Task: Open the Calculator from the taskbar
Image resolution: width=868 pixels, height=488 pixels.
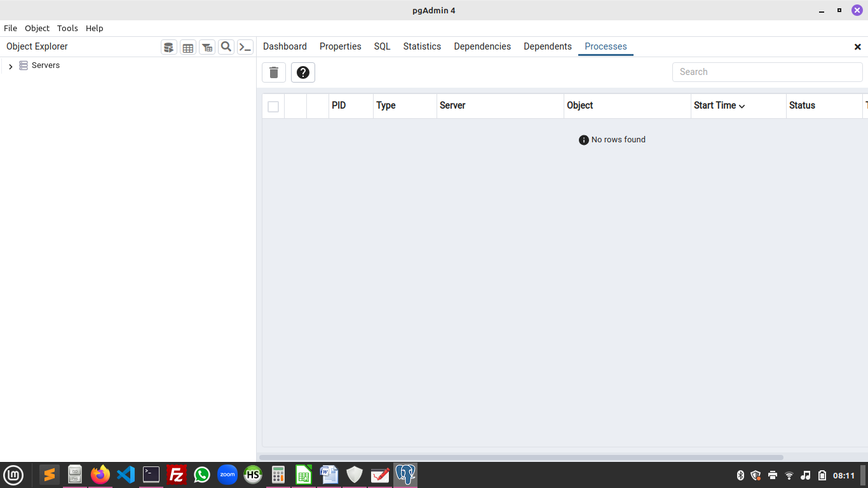Action: (x=278, y=475)
